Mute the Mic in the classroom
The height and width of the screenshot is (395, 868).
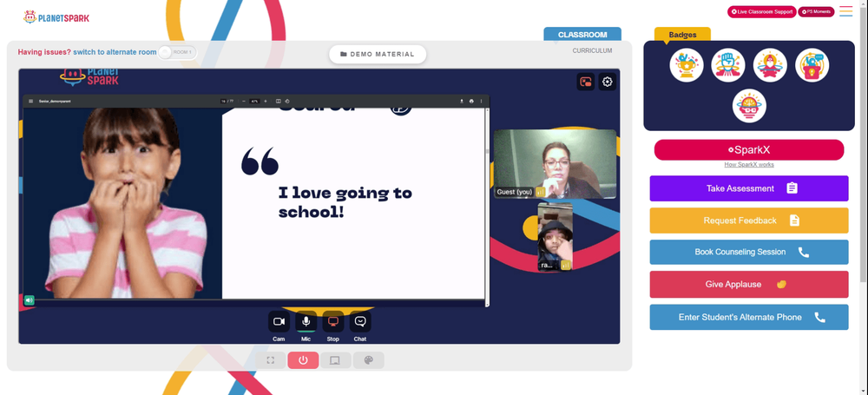306,322
